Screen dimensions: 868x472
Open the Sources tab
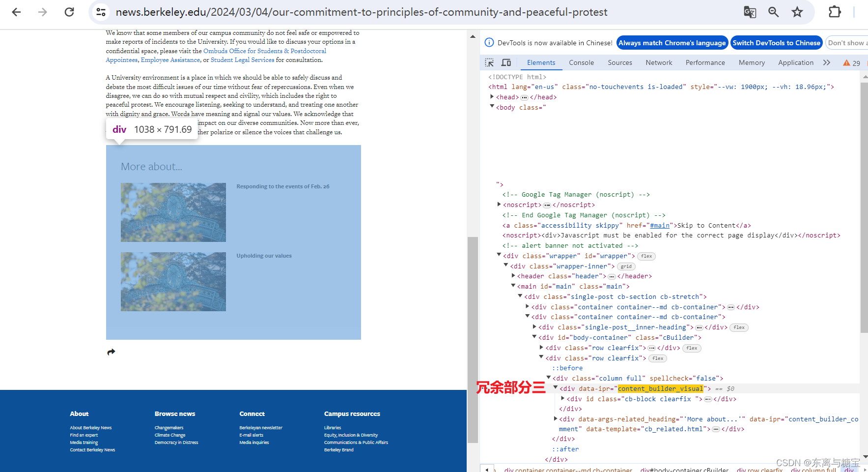click(620, 62)
